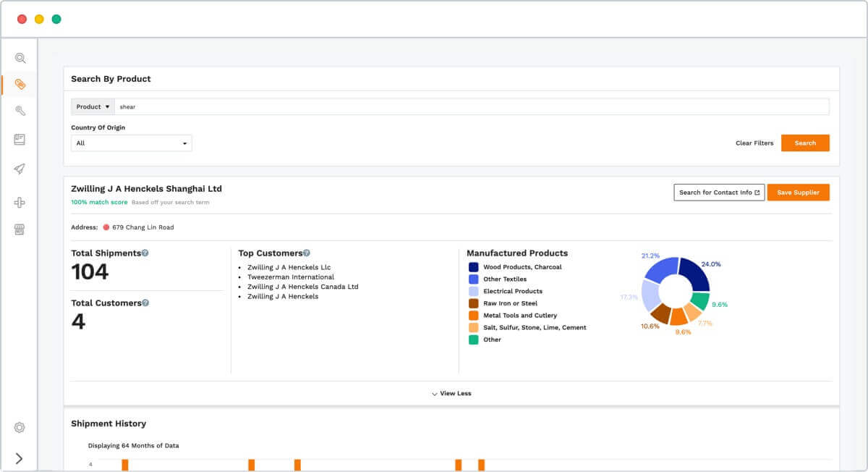Select the orange product tag sidebar icon
868x472 pixels.
[x=20, y=85]
